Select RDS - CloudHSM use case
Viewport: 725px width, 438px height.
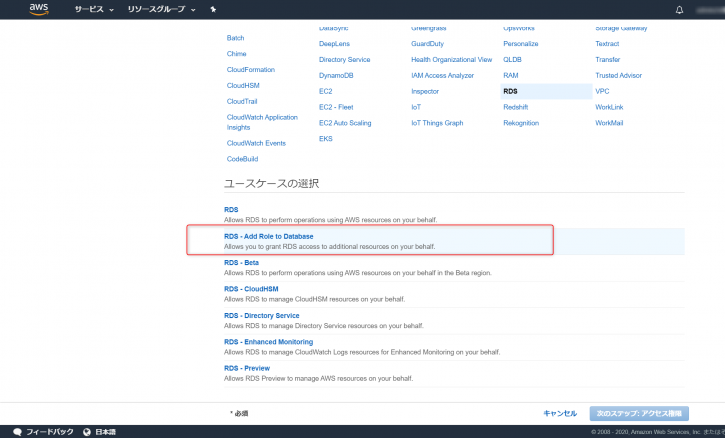(x=251, y=289)
